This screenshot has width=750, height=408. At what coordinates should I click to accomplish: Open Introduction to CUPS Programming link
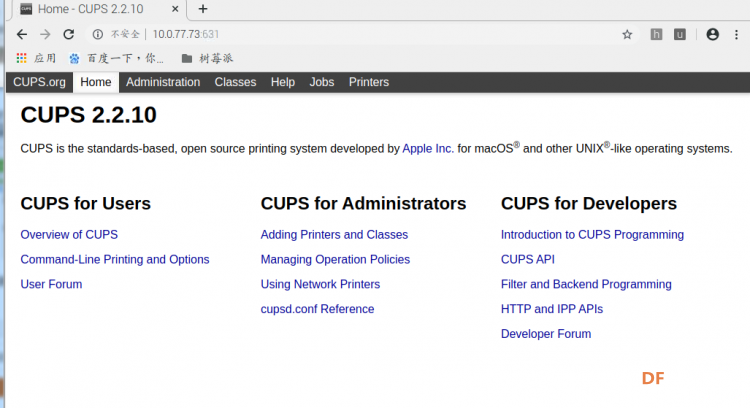tap(592, 235)
